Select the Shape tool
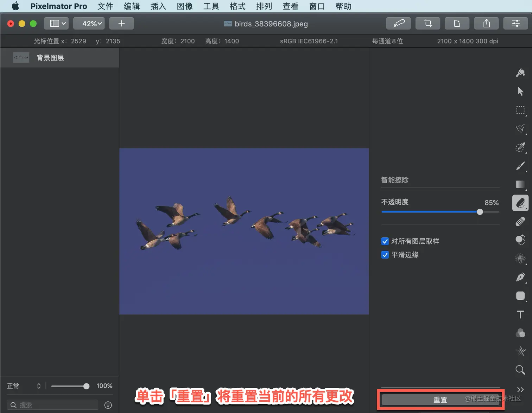 coord(520,296)
